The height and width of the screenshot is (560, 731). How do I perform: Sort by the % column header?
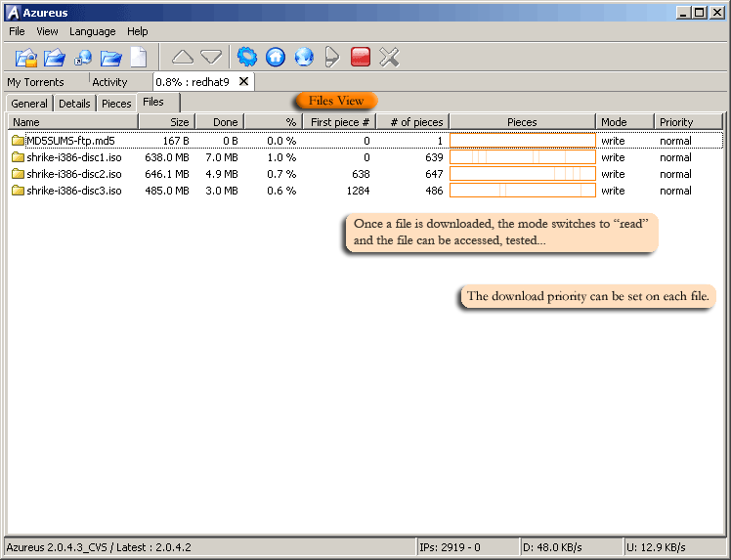[274, 122]
